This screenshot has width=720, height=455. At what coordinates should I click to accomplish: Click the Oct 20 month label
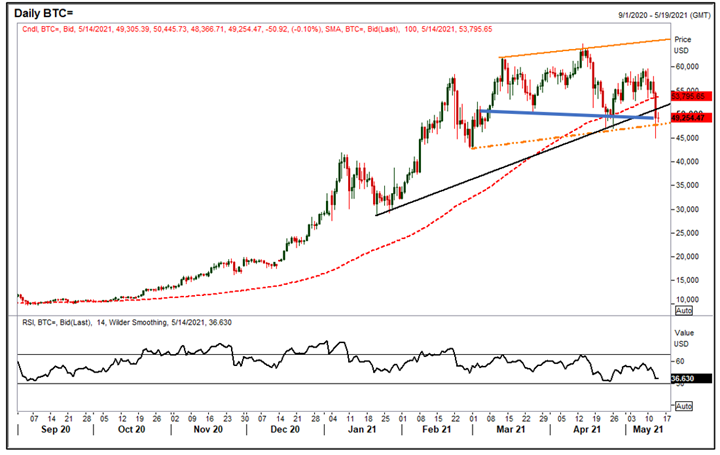[x=131, y=429]
